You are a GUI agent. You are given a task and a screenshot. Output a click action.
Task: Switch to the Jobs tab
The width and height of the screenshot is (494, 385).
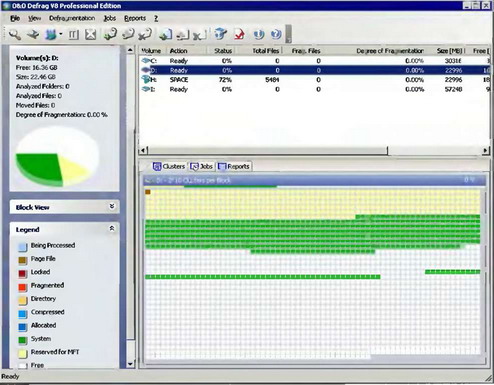coord(202,166)
